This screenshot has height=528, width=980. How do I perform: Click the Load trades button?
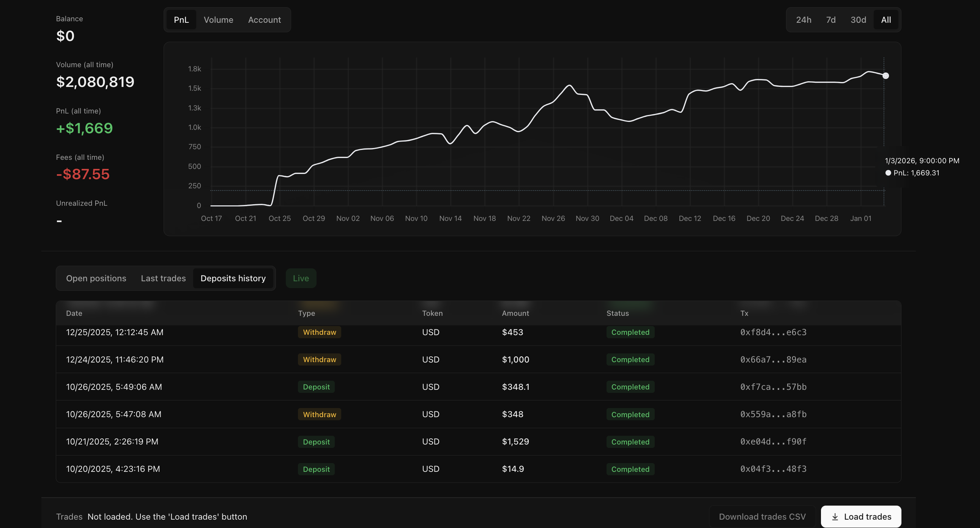(x=861, y=516)
